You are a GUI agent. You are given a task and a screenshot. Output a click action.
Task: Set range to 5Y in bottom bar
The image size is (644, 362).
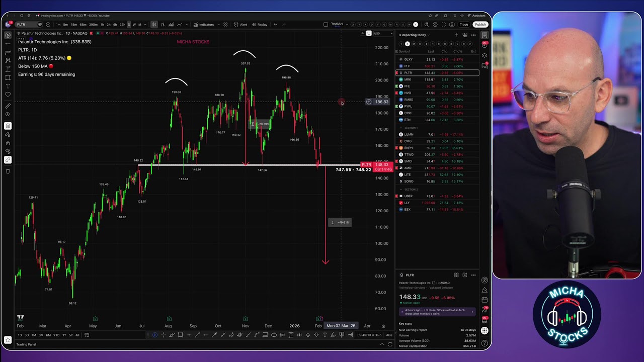tap(70, 335)
